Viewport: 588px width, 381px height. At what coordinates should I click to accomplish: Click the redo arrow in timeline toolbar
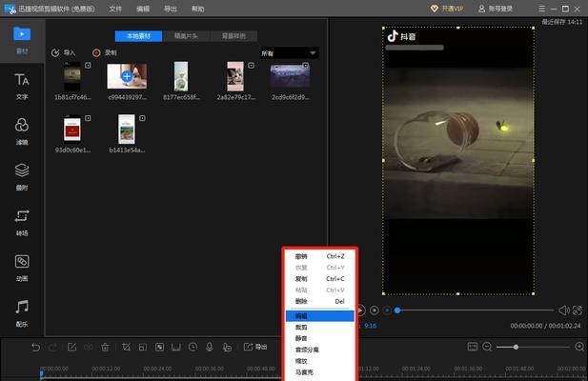(52, 348)
